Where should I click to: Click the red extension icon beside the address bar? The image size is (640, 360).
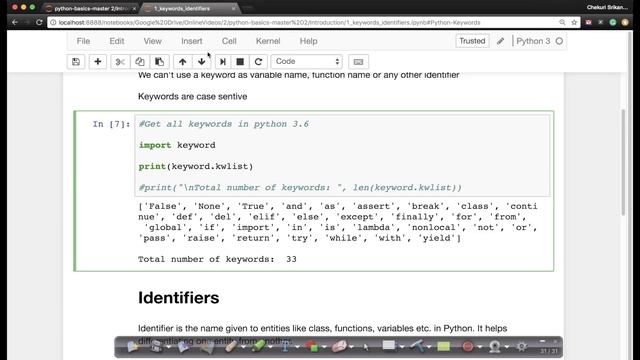589,22
